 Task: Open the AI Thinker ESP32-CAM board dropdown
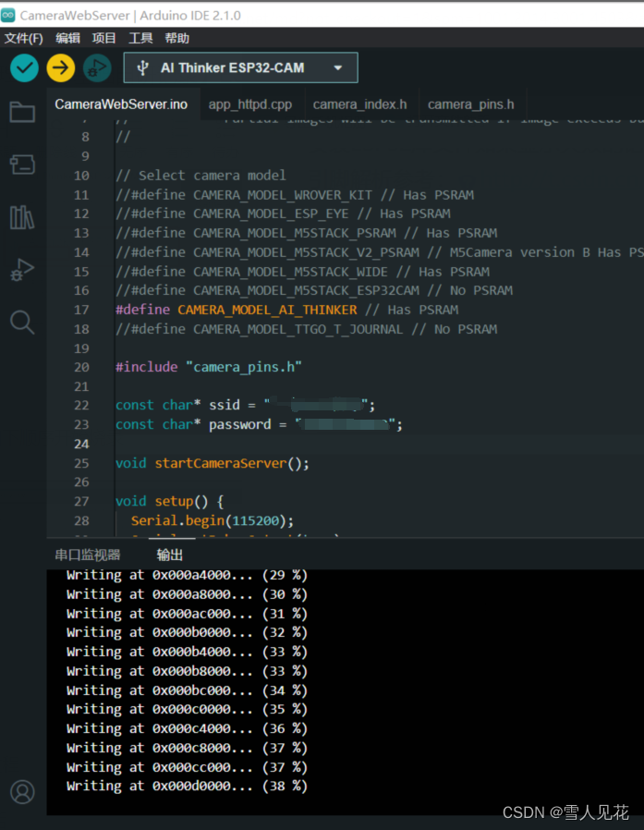[241, 67]
